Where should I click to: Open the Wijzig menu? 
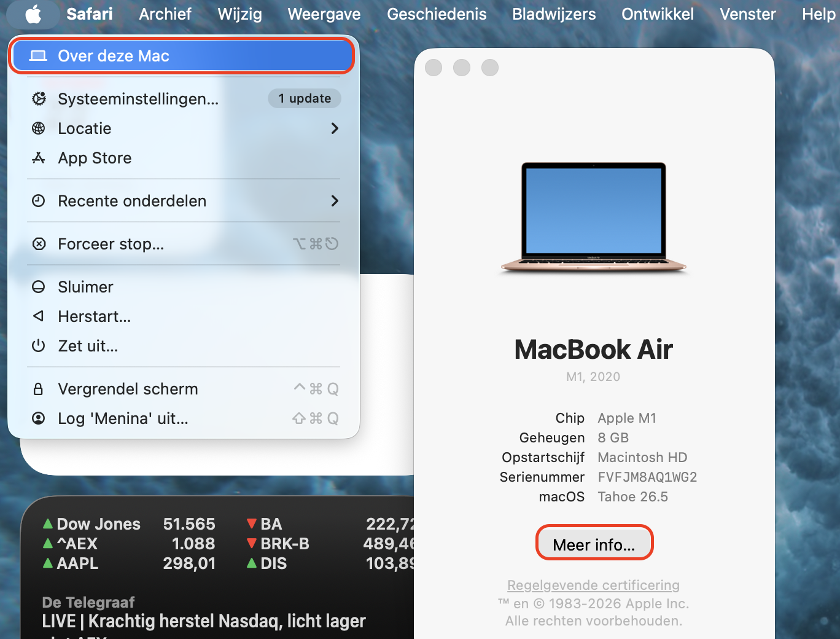[239, 14]
